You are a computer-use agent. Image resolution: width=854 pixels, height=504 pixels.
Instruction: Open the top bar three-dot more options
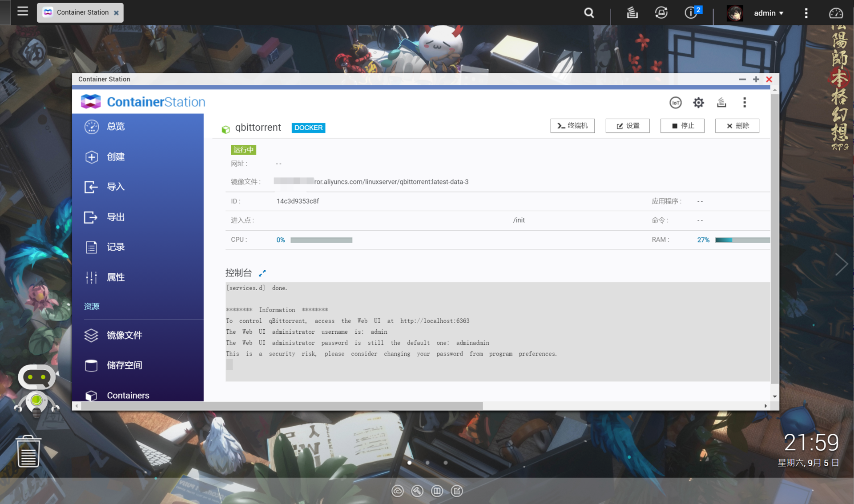(x=806, y=13)
